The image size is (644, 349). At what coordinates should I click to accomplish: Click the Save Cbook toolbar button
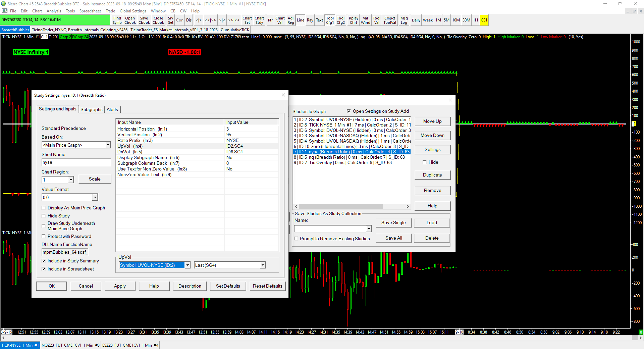pyautogui.click(x=144, y=20)
